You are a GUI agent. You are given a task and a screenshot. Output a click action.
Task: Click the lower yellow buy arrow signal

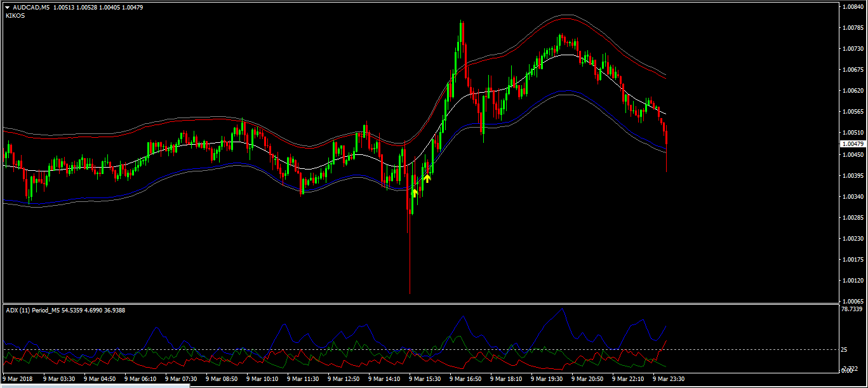click(415, 192)
